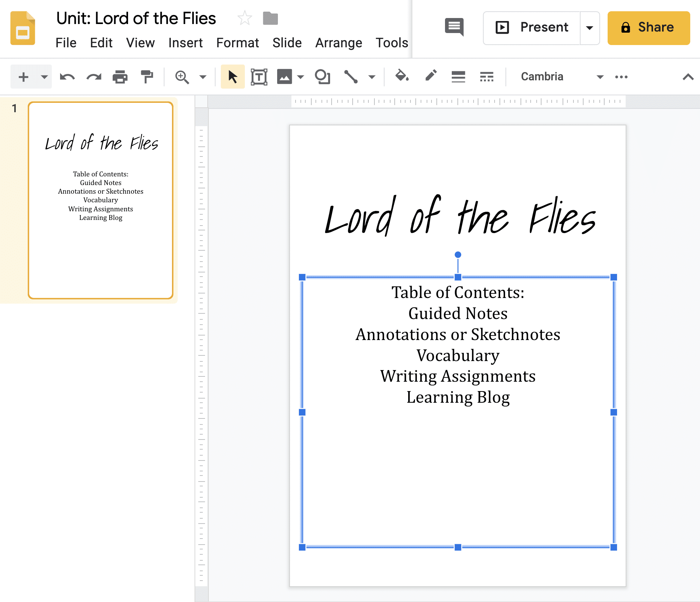
Task: Expand the zoom options dropdown
Action: [202, 77]
